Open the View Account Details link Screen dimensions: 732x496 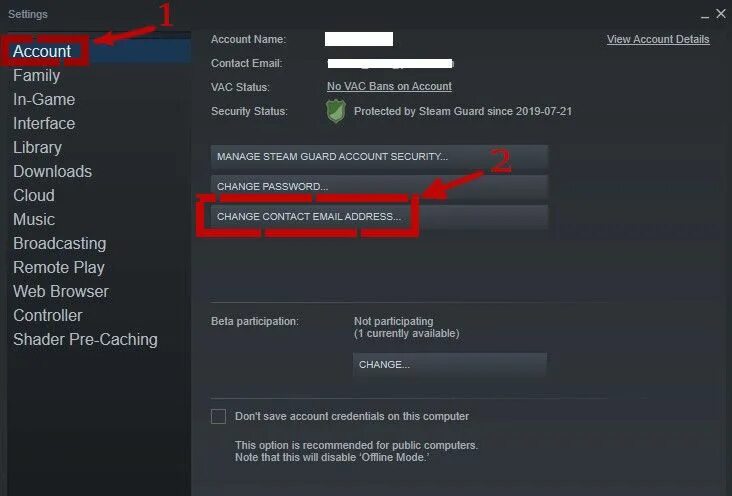658,39
